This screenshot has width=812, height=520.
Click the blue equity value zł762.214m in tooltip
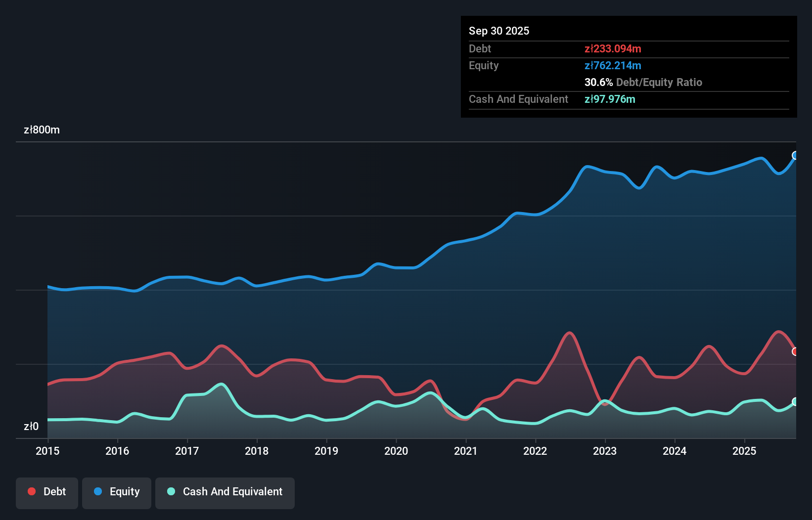613,65
